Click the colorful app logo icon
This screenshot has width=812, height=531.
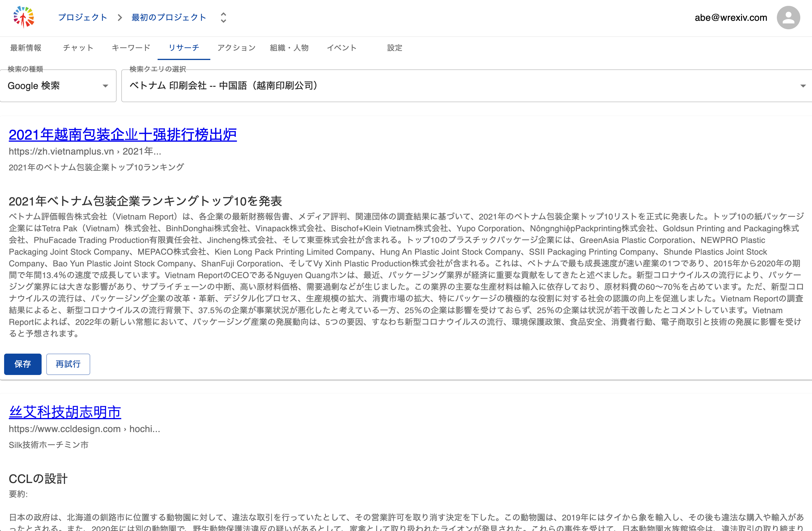click(23, 17)
